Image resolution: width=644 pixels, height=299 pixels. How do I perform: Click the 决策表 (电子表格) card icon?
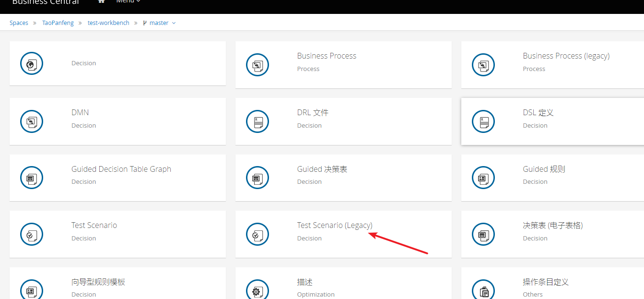[x=483, y=234]
